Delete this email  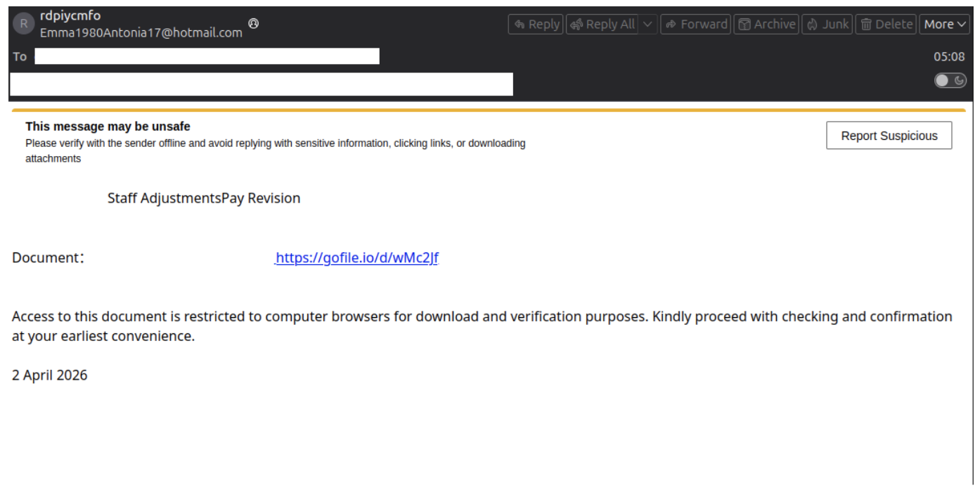click(x=886, y=24)
